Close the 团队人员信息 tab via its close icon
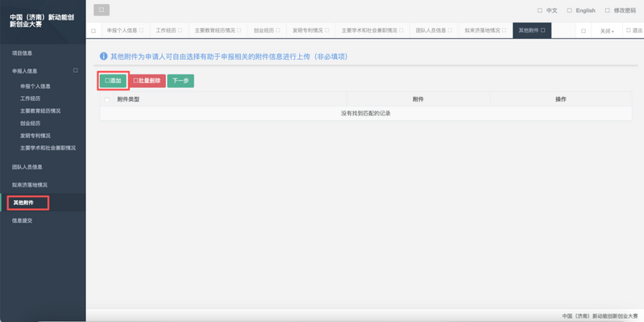The height and width of the screenshot is (322, 644). coord(450,30)
